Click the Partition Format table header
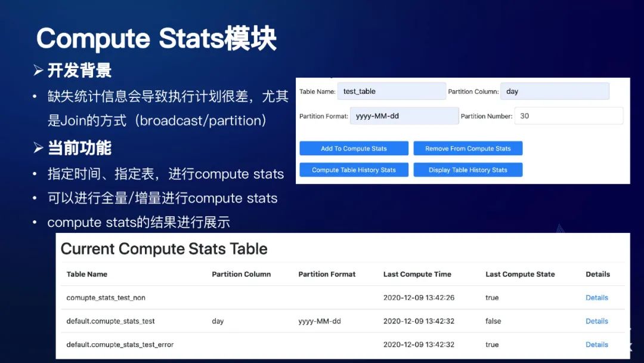This screenshot has height=363, width=644. tap(327, 274)
